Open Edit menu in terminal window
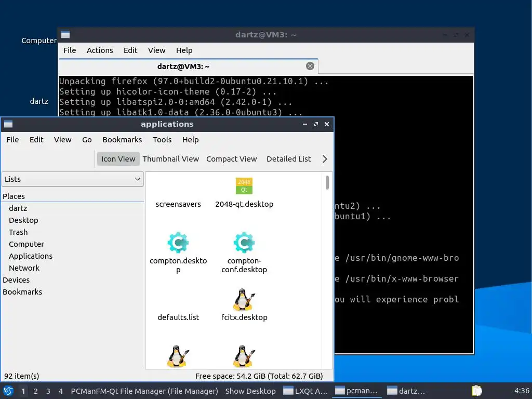532x399 pixels. (130, 50)
